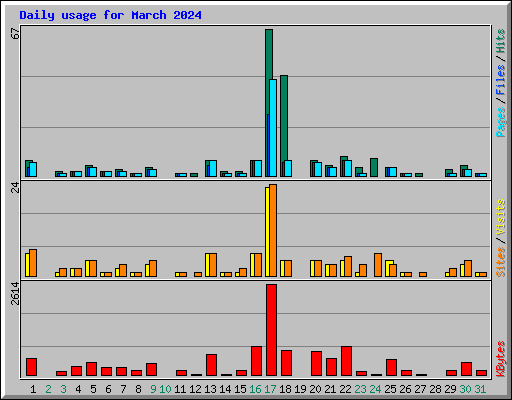Click the '24' middle chart axis value

point(15,188)
